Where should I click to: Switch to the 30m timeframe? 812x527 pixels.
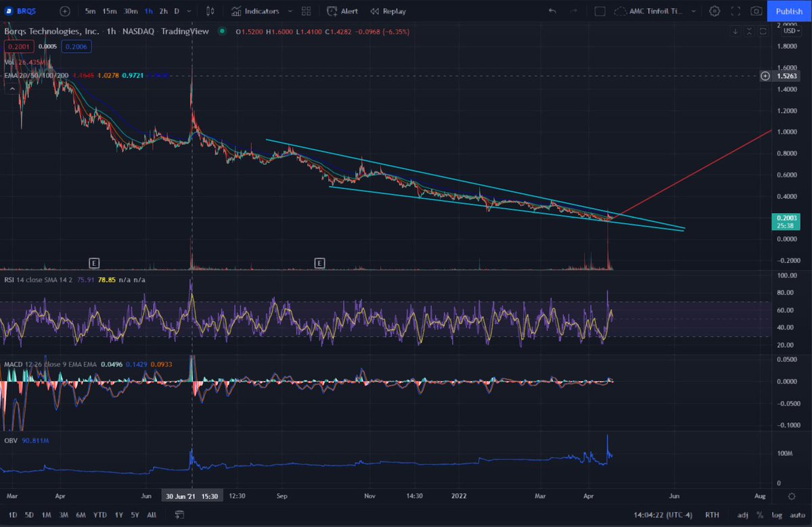point(131,11)
